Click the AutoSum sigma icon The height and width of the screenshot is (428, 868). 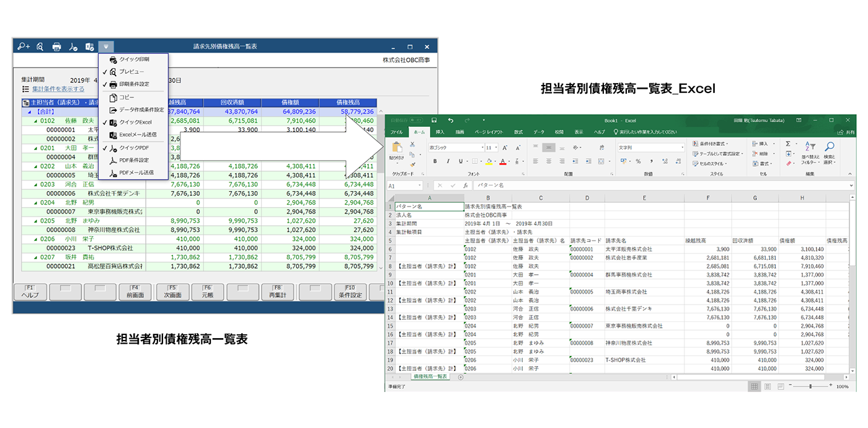point(788,144)
